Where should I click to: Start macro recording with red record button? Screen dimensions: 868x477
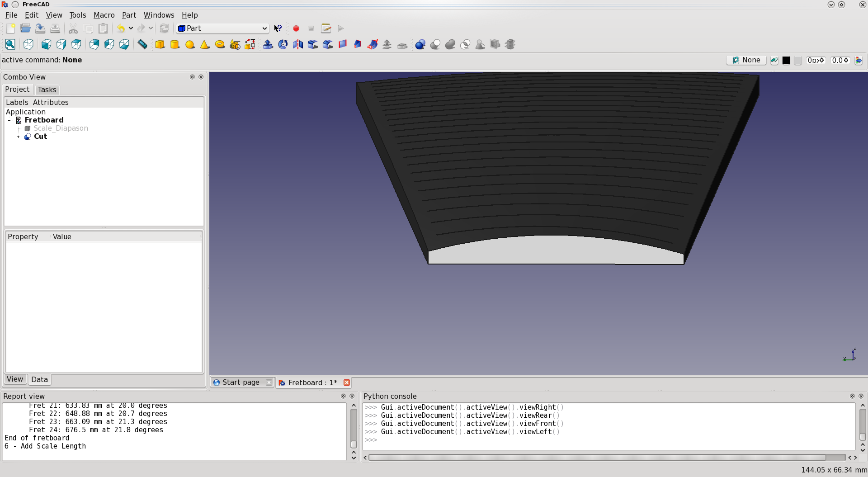(296, 28)
